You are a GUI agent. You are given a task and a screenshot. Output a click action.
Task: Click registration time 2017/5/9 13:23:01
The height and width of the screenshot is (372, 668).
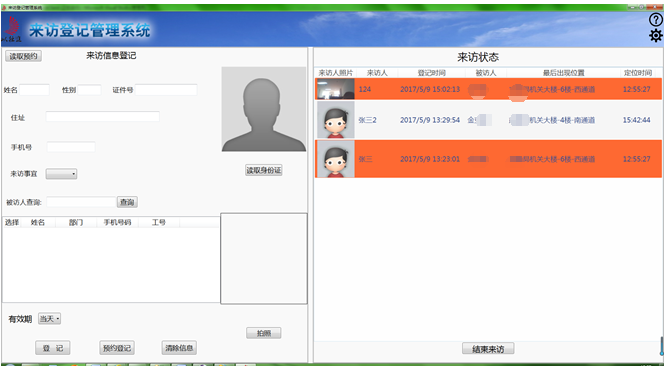tap(430, 159)
